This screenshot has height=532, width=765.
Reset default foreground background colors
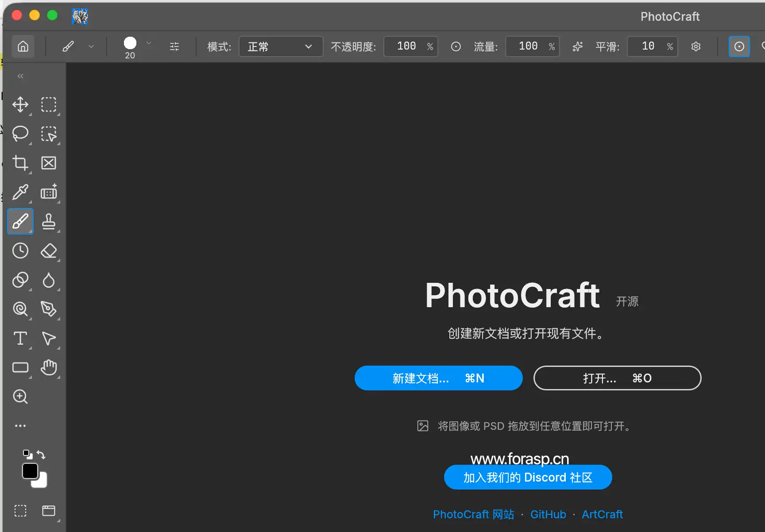tap(27, 455)
